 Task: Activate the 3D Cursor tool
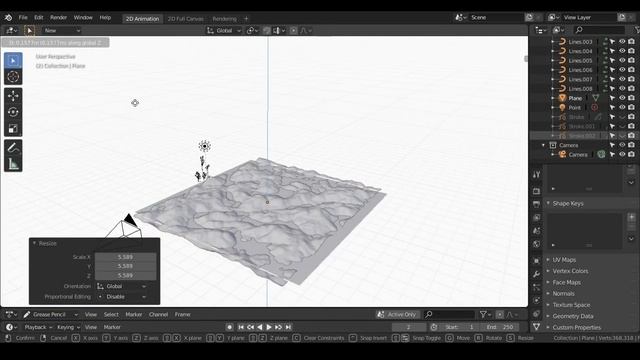(x=13, y=76)
